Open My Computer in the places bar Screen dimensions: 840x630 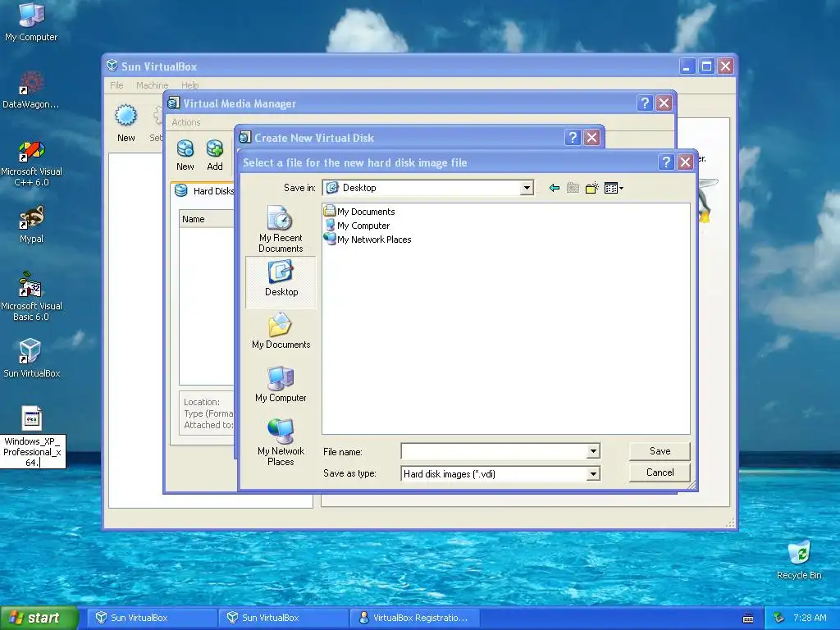tap(281, 385)
